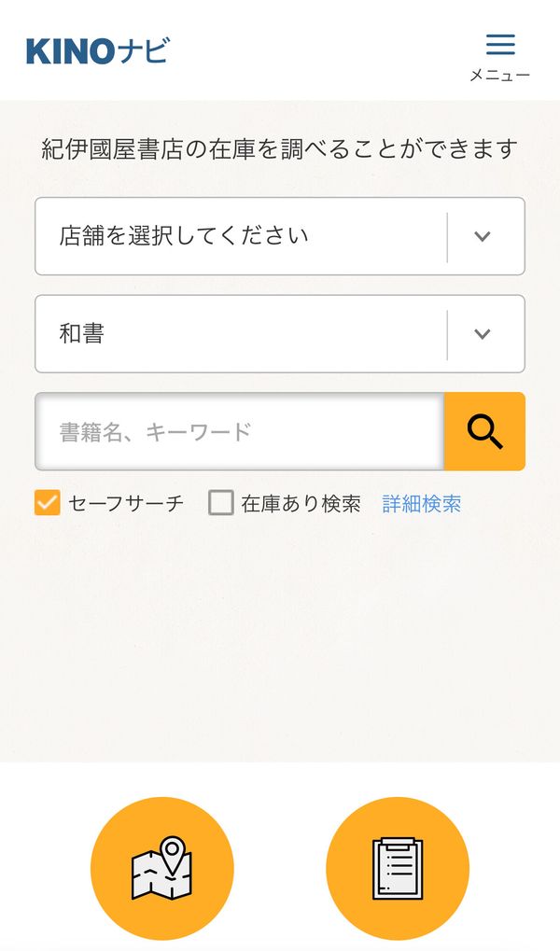560x951 pixels.
Task: Toggle in-stock search via the 在庫あり検索 label
Action: click(301, 503)
